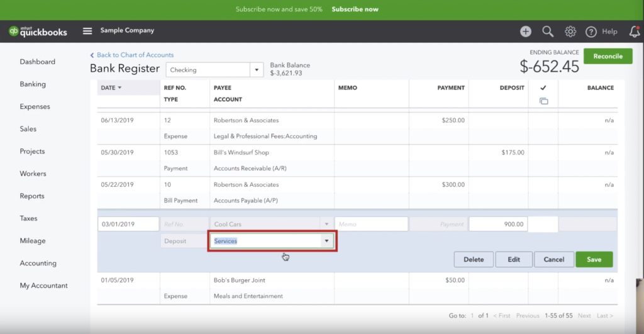644x334 pixels.
Task: Open Reports in the sidebar
Action: (32, 196)
